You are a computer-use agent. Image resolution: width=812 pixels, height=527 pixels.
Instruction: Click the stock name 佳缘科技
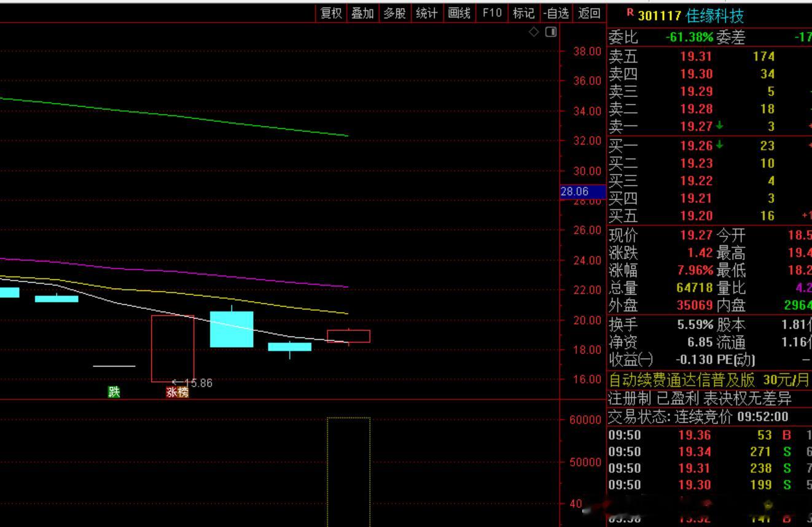[715, 15]
